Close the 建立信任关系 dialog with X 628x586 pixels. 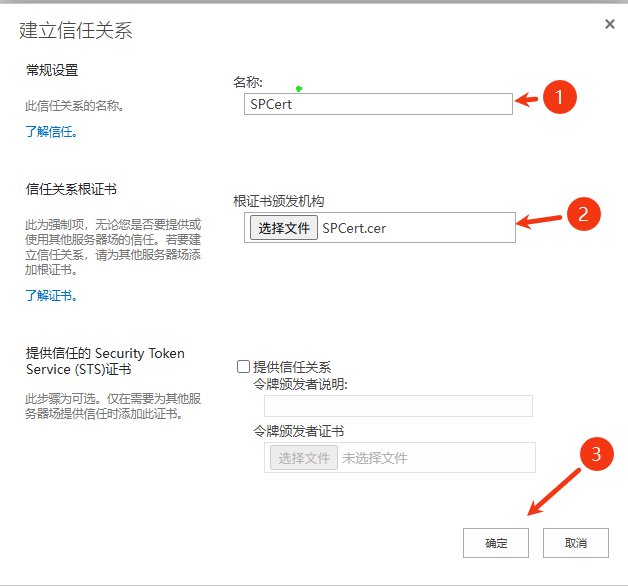click(610, 24)
